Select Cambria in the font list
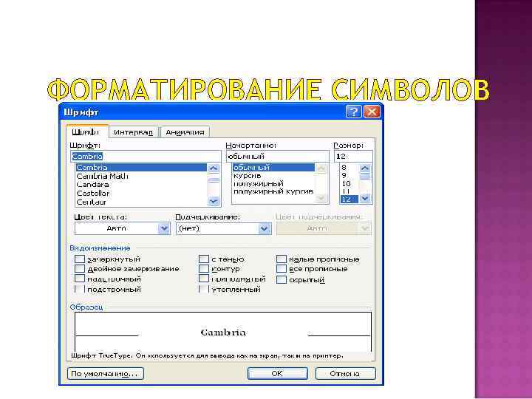Viewport: 532px width, 399px height. click(141, 168)
